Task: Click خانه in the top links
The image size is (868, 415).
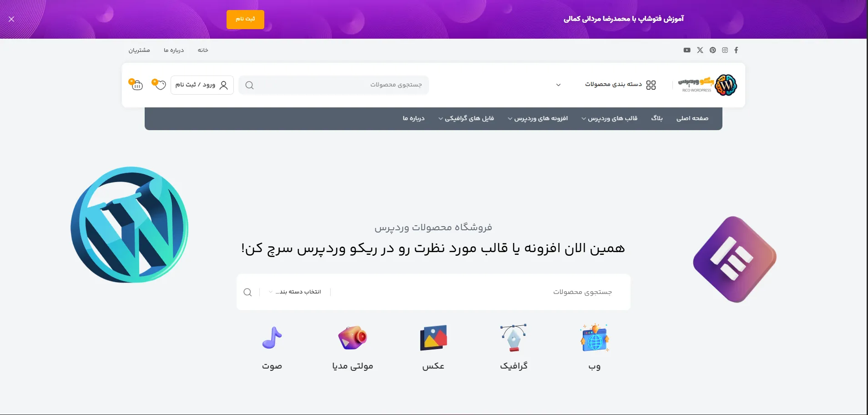Action: [x=203, y=50]
